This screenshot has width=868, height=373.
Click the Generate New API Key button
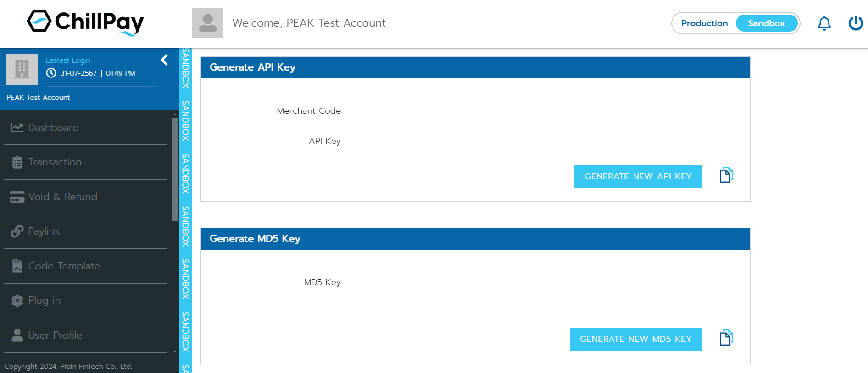click(638, 176)
